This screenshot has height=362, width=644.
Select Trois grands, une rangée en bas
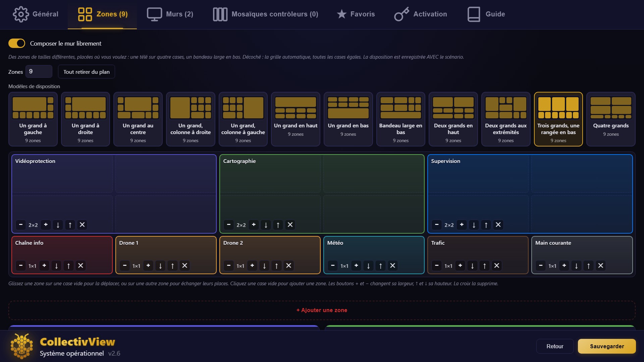tap(558, 119)
